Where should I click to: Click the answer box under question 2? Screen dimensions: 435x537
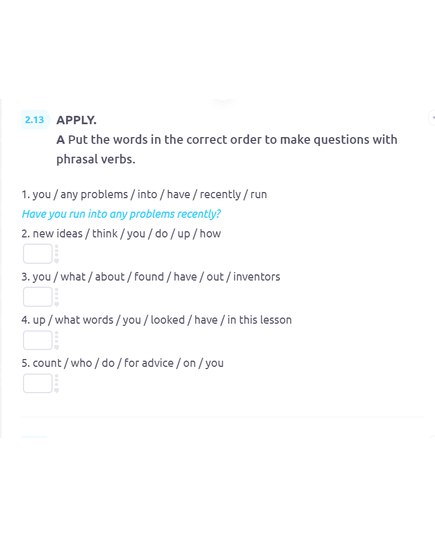click(x=38, y=254)
